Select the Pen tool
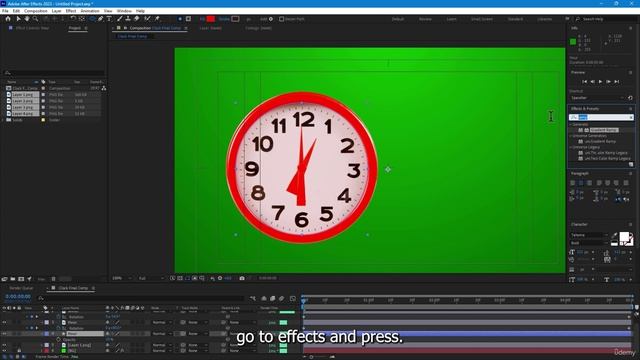The width and height of the screenshot is (640, 360). click(100, 19)
